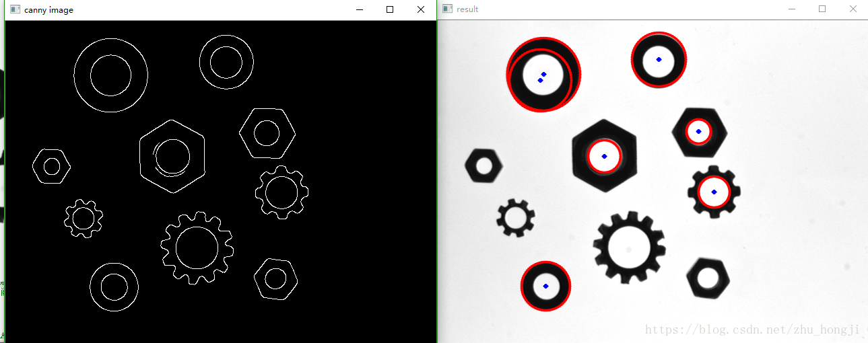Click the 'result' window title text
Screen dimensions: 868x343
point(467,9)
